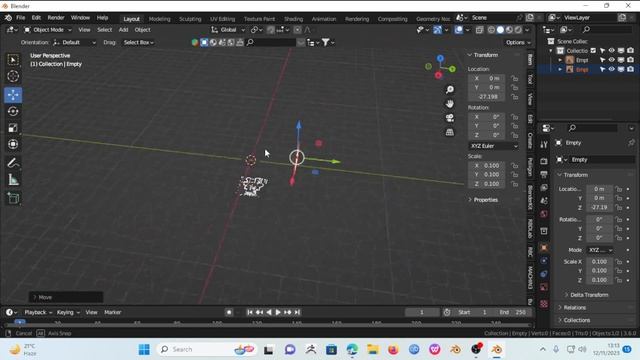Screen dimensions: 640x360
Task: Open the Keying menu in timeline
Action: click(x=68, y=312)
